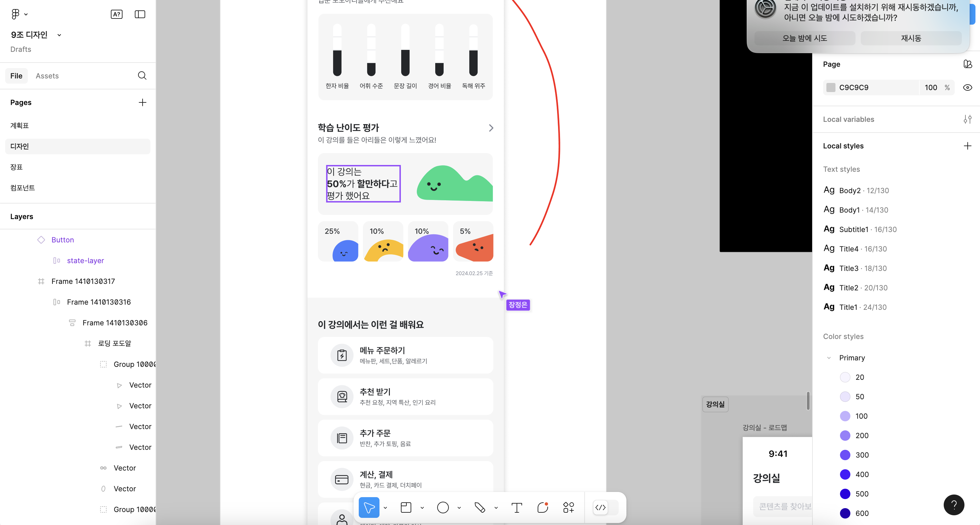The height and width of the screenshot is (525, 980).
Task: Click the 오늘 밤에 시도 button
Action: coord(804,38)
